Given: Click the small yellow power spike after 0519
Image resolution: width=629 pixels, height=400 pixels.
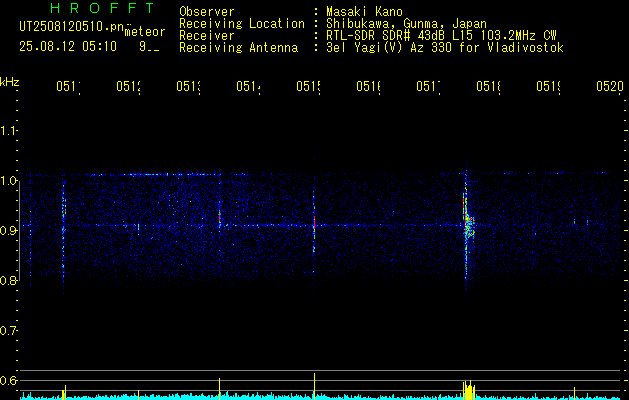Looking at the screenshot, I should [574, 393].
